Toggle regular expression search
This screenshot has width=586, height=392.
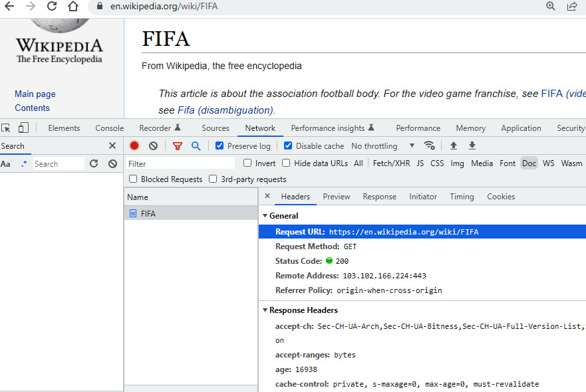click(x=24, y=163)
